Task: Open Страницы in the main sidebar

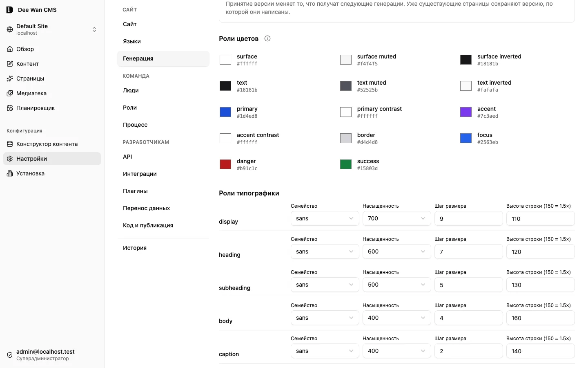Action: point(52,79)
